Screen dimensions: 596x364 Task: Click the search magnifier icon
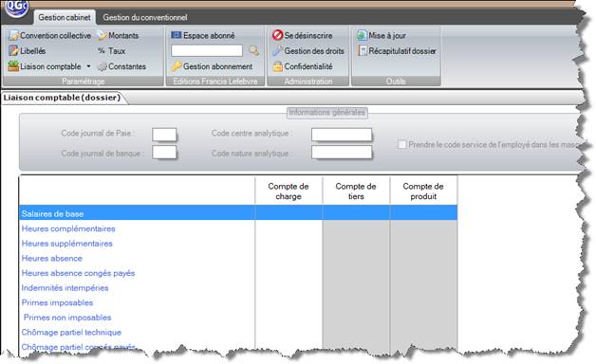click(x=253, y=50)
